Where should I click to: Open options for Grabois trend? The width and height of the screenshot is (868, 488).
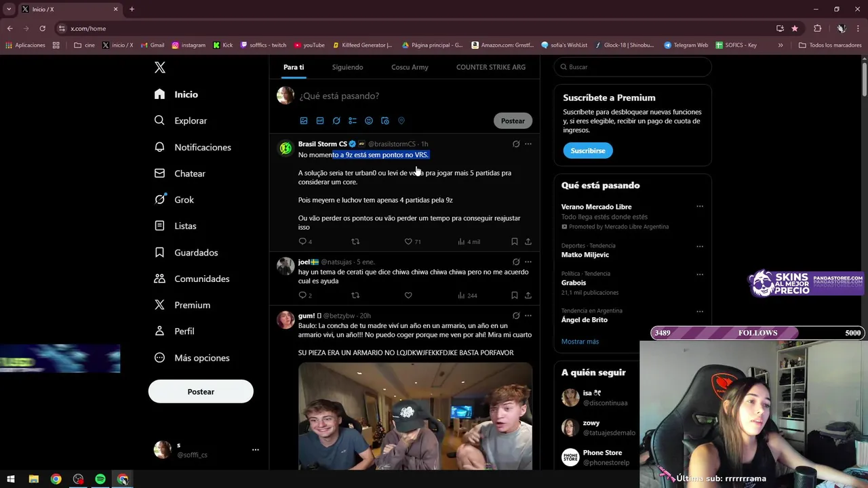click(700, 274)
